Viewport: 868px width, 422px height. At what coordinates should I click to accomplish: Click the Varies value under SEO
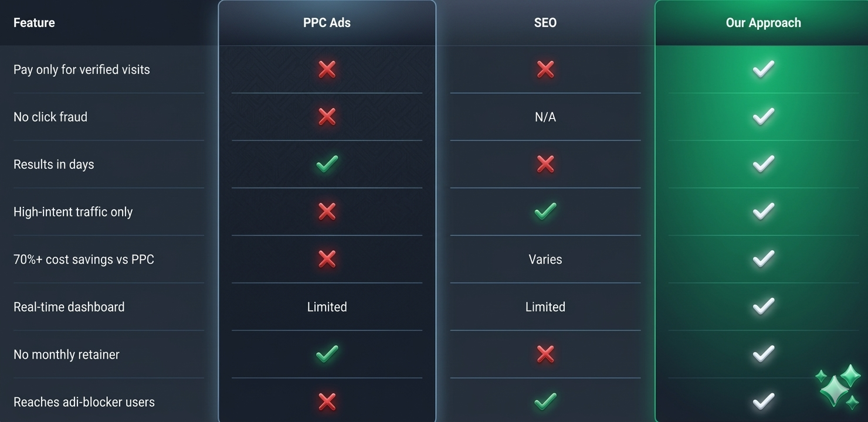[x=545, y=260]
